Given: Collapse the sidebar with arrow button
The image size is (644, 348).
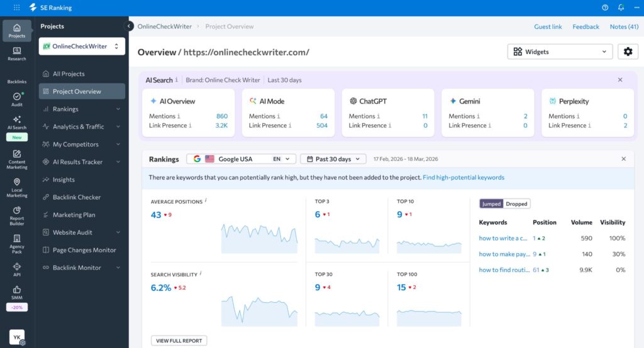Looking at the screenshot, I should (128, 26).
